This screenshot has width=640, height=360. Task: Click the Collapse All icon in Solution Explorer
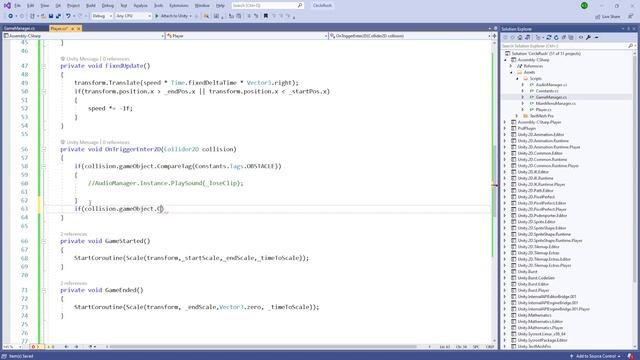click(564, 38)
